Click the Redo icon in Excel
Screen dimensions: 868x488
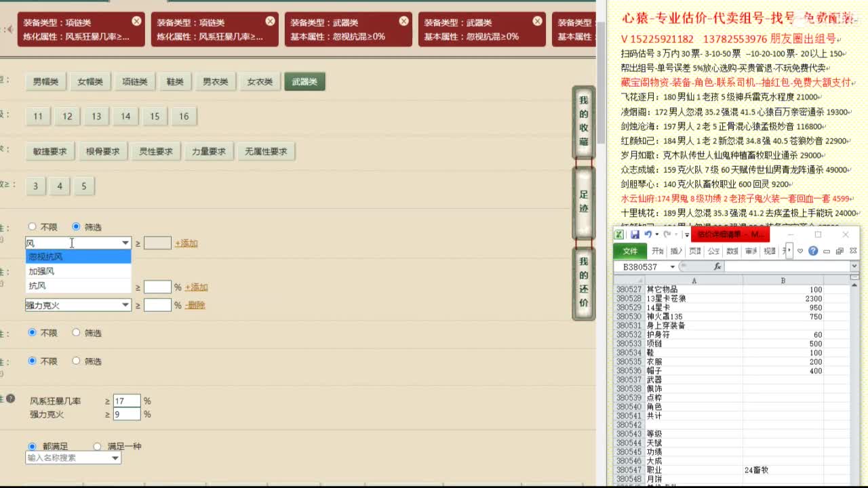(667, 235)
